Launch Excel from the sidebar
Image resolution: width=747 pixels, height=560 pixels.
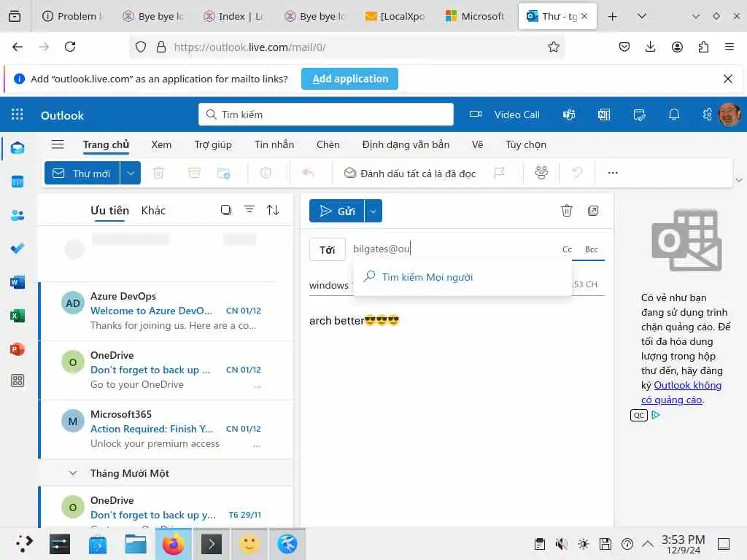coord(18,316)
